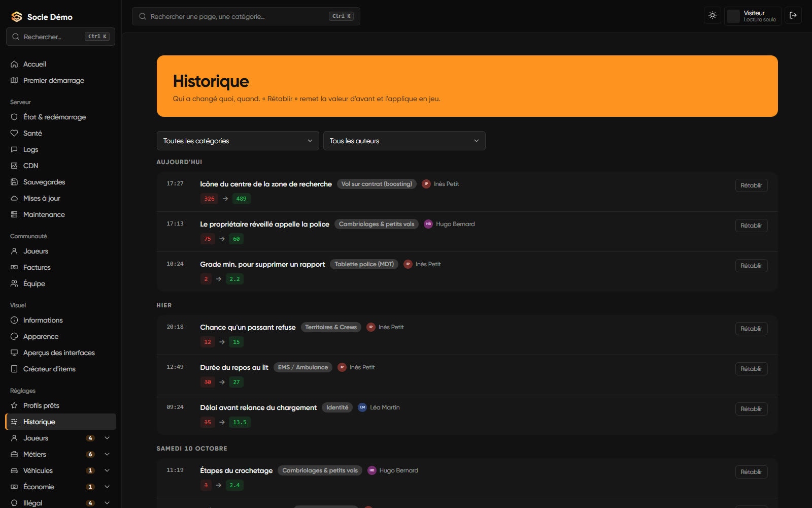Click the Tablette police (MDT) tag
The width and height of the screenshot is (812, 508).
364,264
